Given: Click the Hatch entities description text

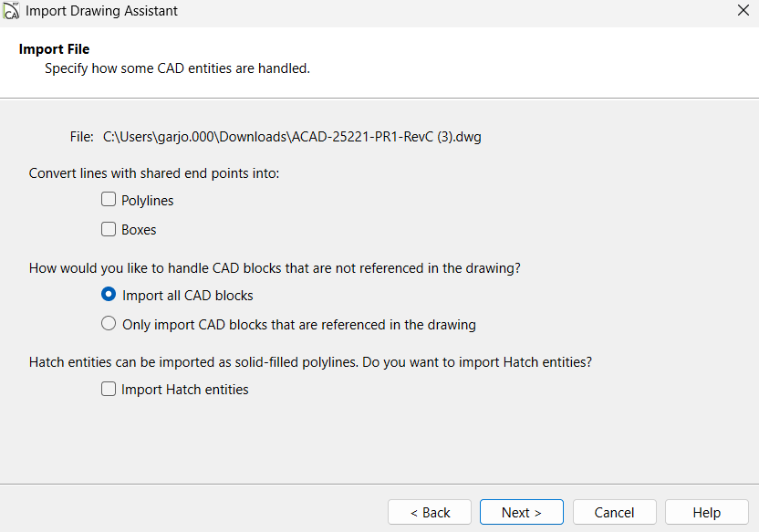Looking at the screenshot, I should coord(310,362).
